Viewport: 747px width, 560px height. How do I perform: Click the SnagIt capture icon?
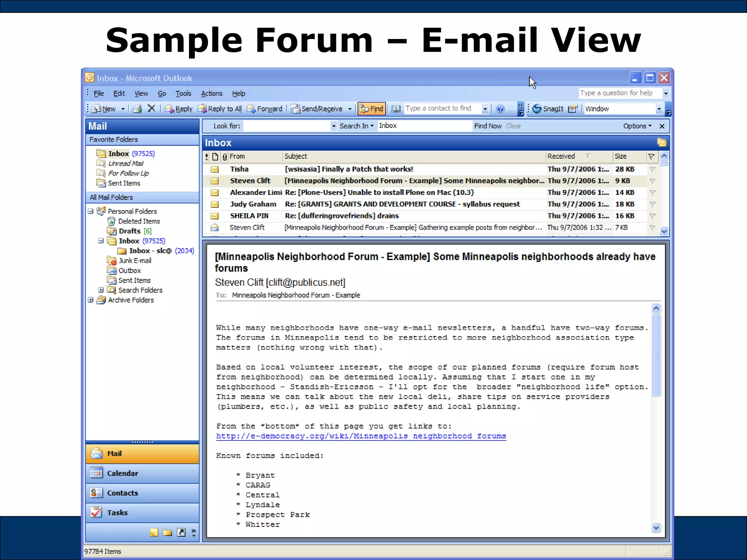click(x=548, y=109)
